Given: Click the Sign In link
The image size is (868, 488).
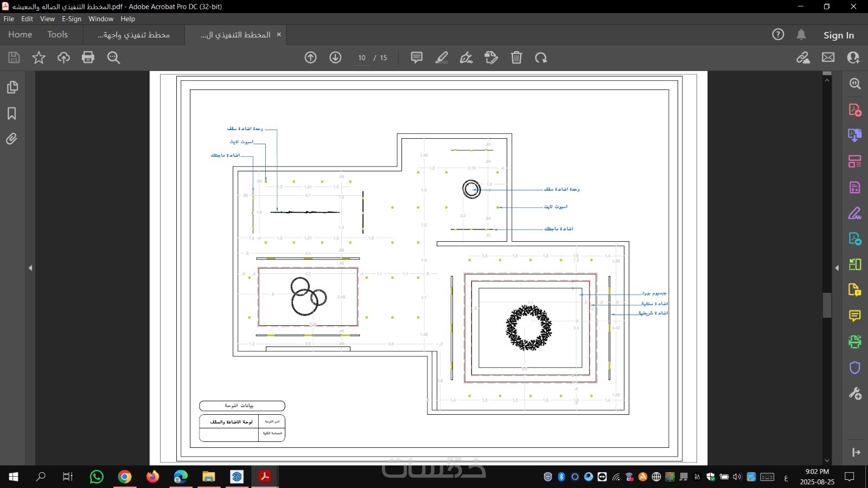Looking at the screenshot, I should (x=839, y=35).
